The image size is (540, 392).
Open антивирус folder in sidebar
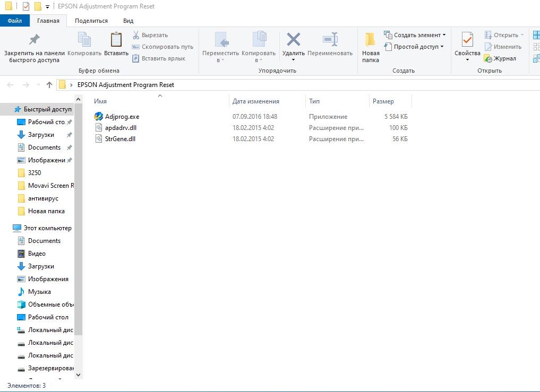click(x=43, y=198)
